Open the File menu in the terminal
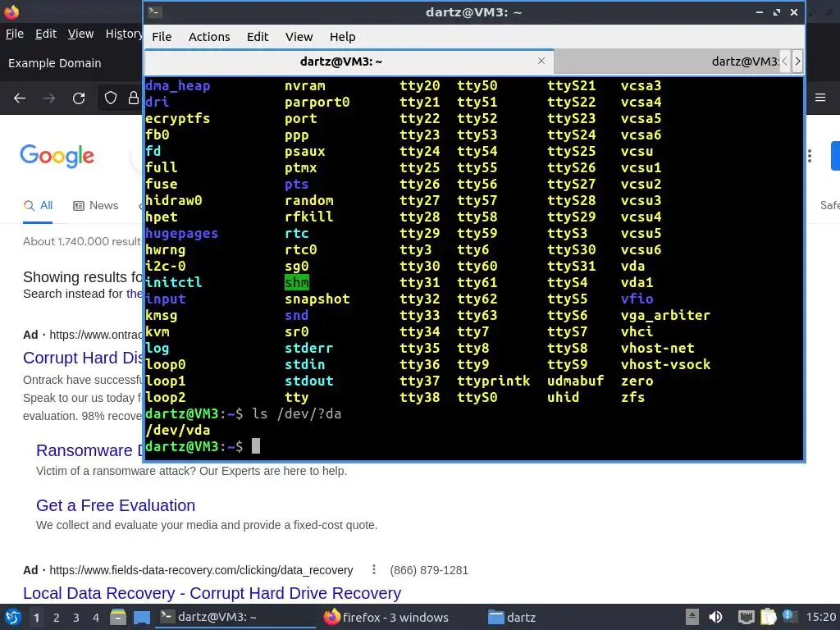 tap(162, 36)
